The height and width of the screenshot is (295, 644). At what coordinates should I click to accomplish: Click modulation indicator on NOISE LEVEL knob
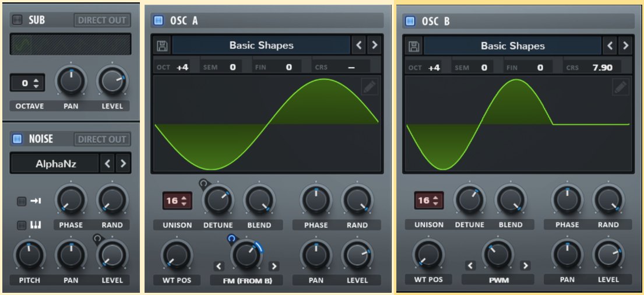click(98, 238)
